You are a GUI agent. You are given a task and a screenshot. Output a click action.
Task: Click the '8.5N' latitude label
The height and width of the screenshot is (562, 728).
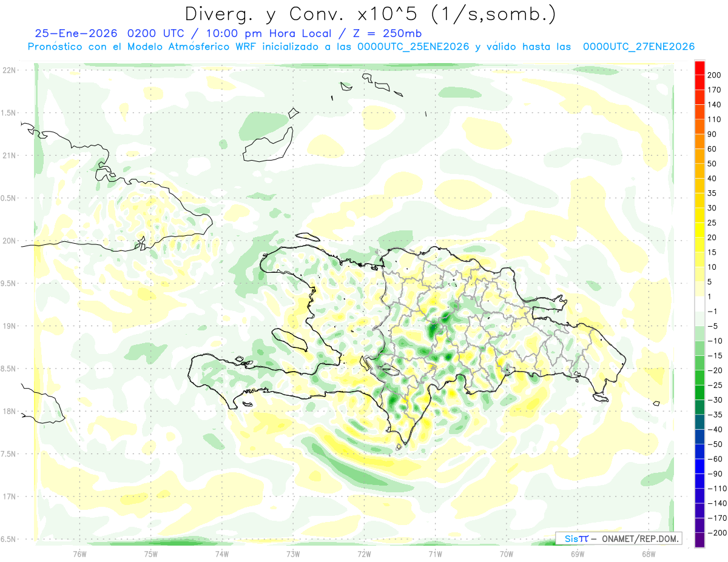[x=9, y=369]
